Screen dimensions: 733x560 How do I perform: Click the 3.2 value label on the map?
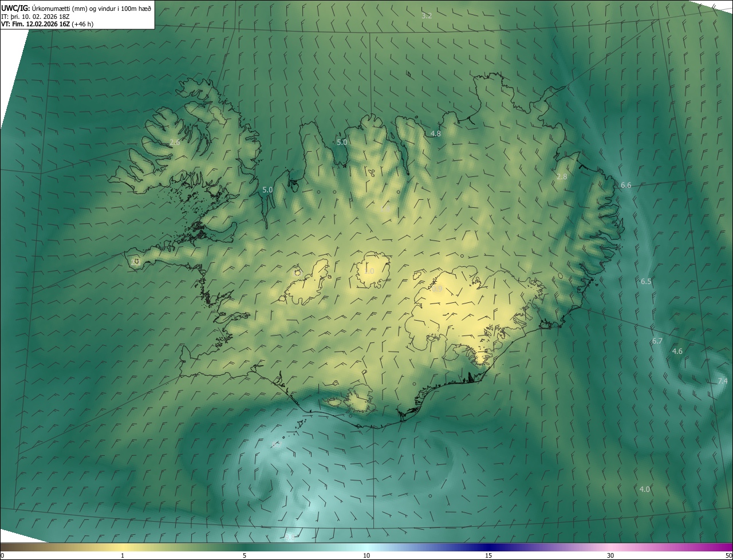click(x=427, y=15)
